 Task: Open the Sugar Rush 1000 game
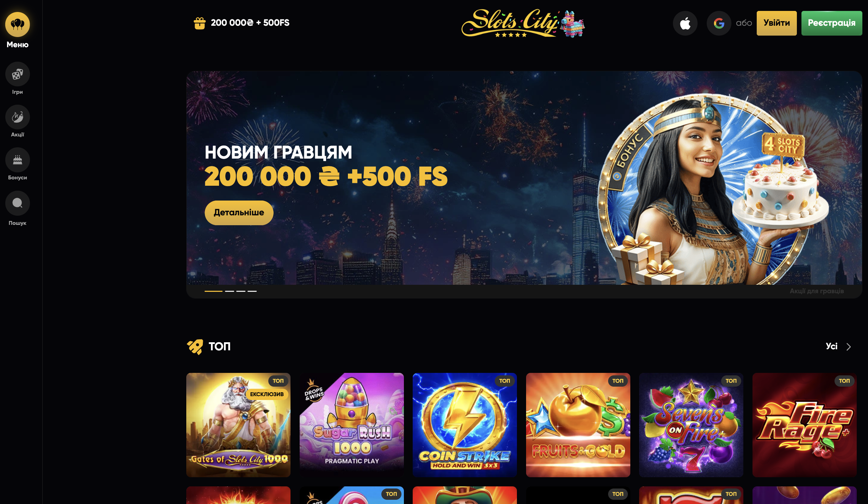point(351,425)
